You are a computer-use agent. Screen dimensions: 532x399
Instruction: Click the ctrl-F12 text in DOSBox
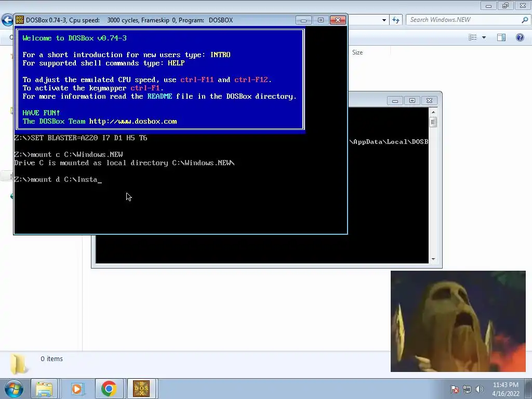tap(251, 79)
